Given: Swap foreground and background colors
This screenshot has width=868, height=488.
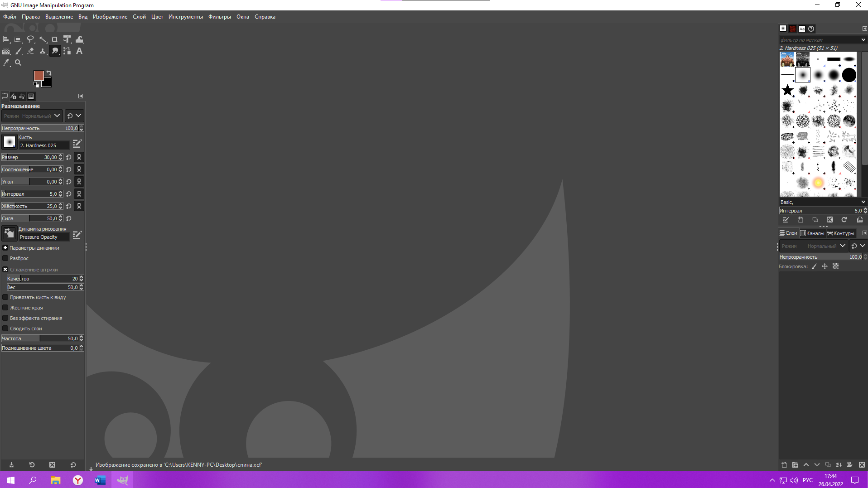Looking at the screenshot, I should 49,72.
